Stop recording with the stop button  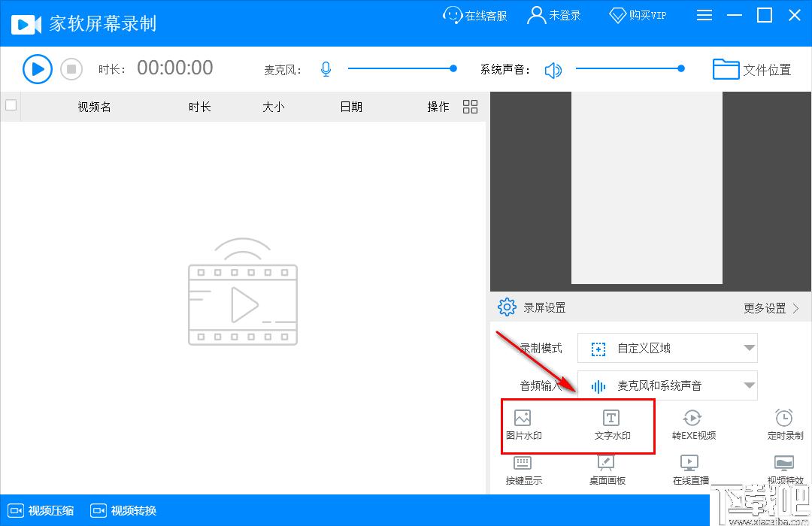point(71,69)
